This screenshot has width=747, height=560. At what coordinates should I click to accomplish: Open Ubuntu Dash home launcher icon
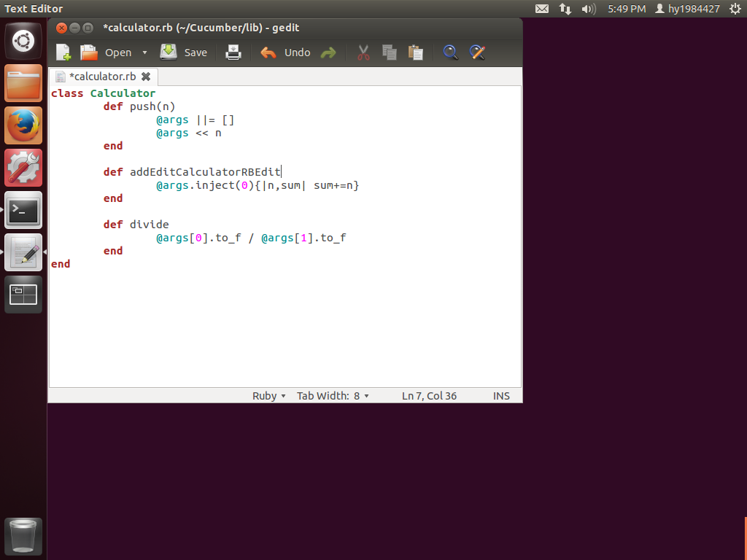[23, 41]
